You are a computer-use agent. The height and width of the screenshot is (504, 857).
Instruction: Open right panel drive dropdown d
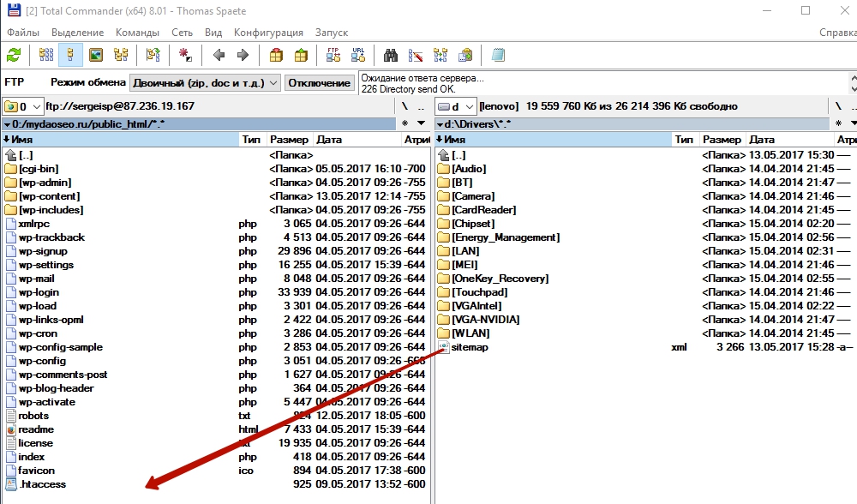pos(457,106)
